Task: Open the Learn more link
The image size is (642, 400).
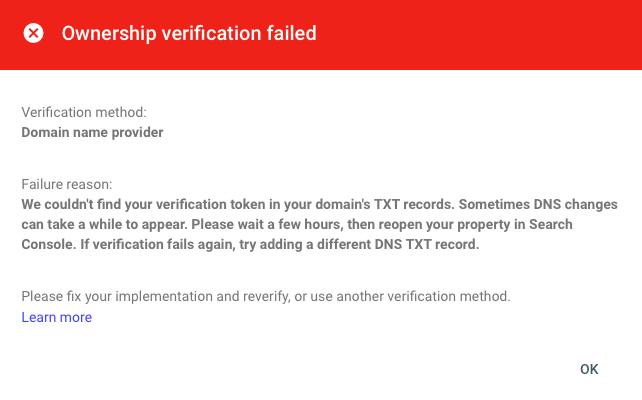Action: 56,317
